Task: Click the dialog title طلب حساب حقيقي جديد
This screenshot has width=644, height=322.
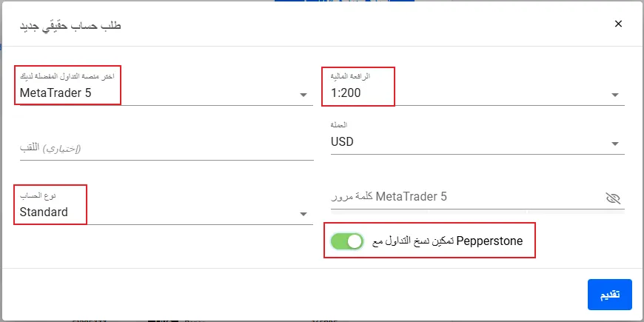Action: pos(70,25)
